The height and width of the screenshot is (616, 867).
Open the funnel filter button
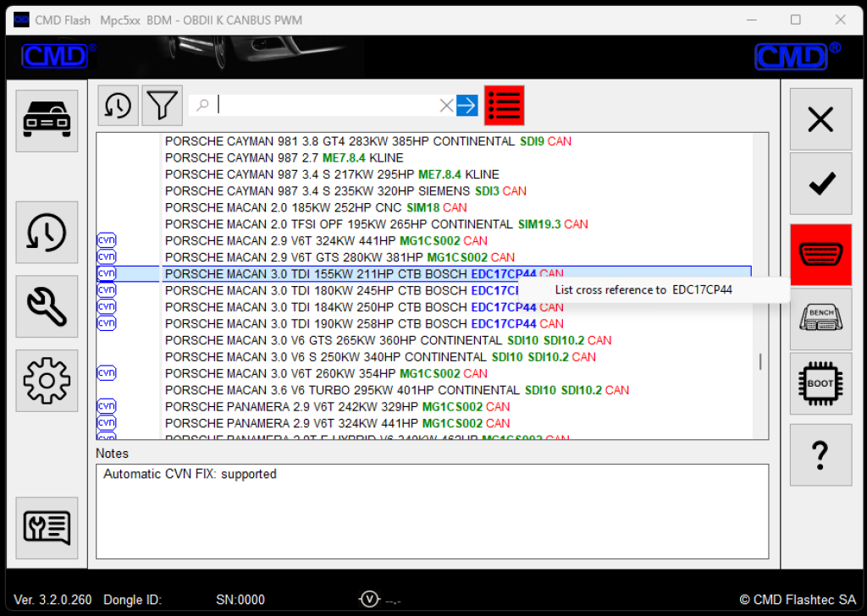pos(162,106)
